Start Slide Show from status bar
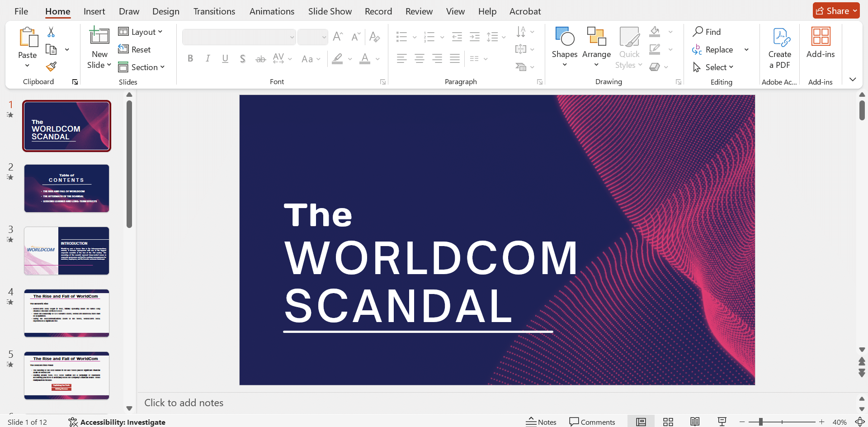The width and height of the screenshot is (868, 427). (722, 422)
